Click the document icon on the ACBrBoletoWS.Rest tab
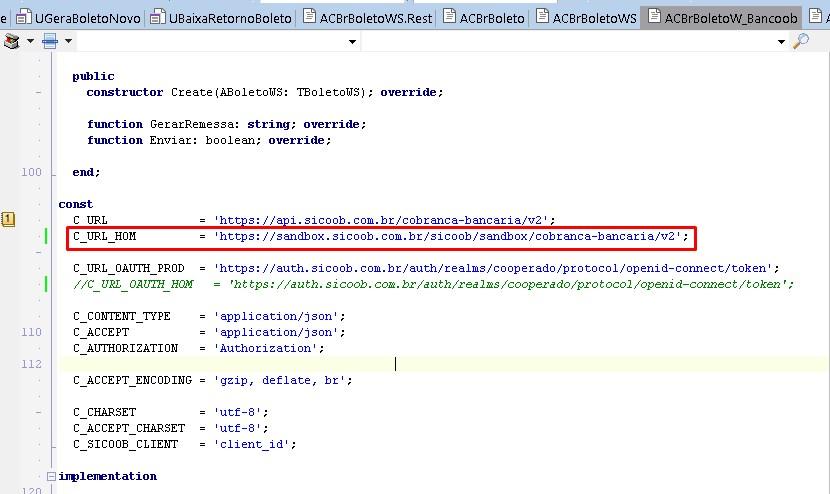This screenshot has width=830, height=494. tap(309, 16)
